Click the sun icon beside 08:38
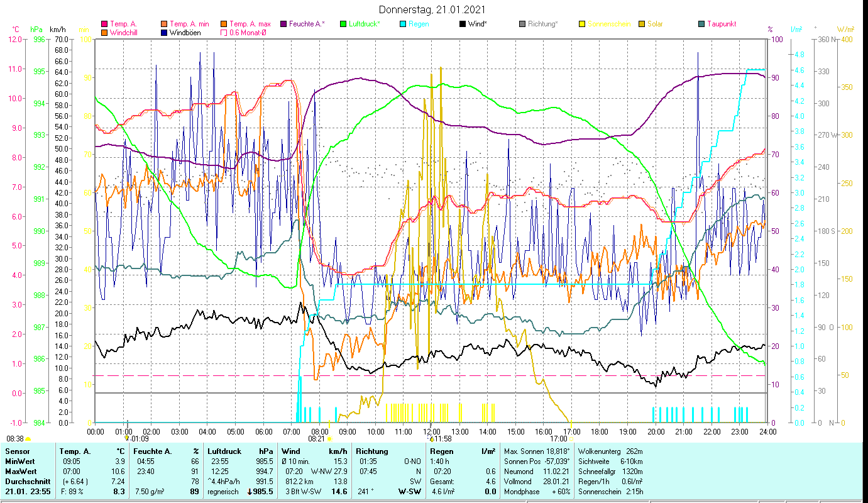The height and width of the screenshot is (503, 868). pyautogui.click(x=28, y=439)
